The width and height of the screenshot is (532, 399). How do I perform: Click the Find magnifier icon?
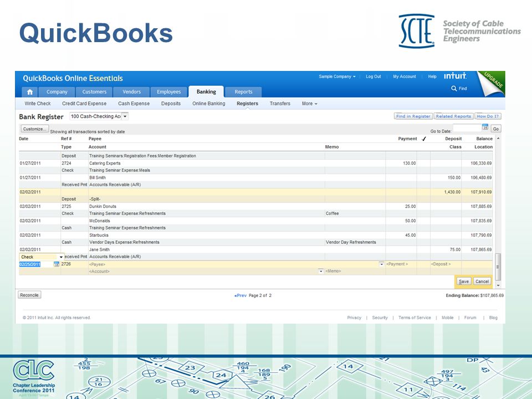coord(454,89)
